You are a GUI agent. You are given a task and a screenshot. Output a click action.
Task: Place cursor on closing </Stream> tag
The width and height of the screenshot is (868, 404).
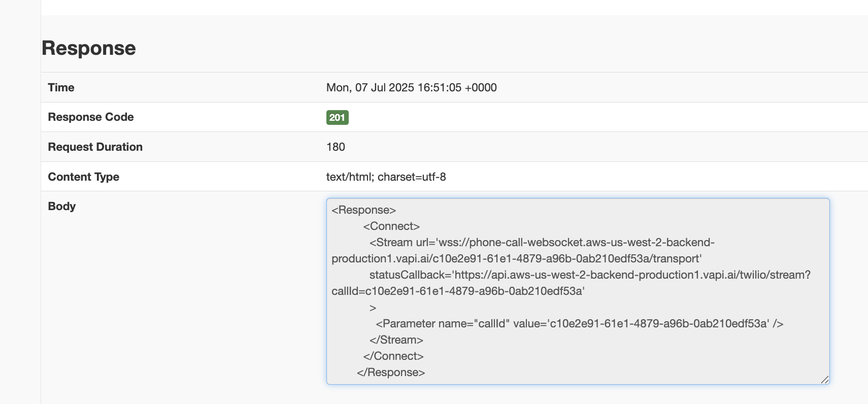coord(396,340)
